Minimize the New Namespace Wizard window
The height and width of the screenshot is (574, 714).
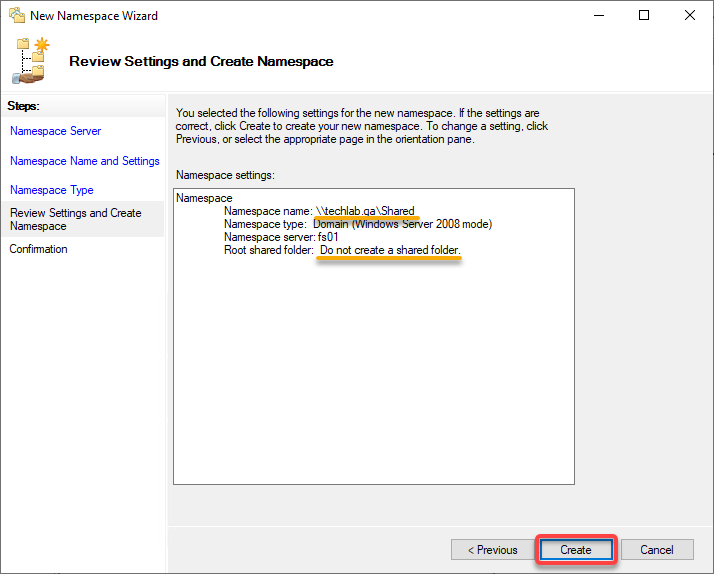[x=599, y=15]
